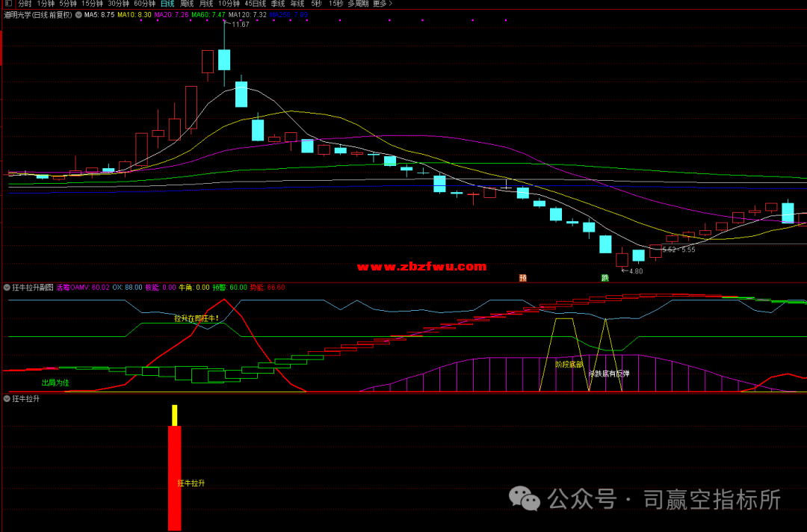The height and width of the screenshot is (532, 807).
Task: Click the MA20: 7.26 indicator label
Action: (171, 15)
